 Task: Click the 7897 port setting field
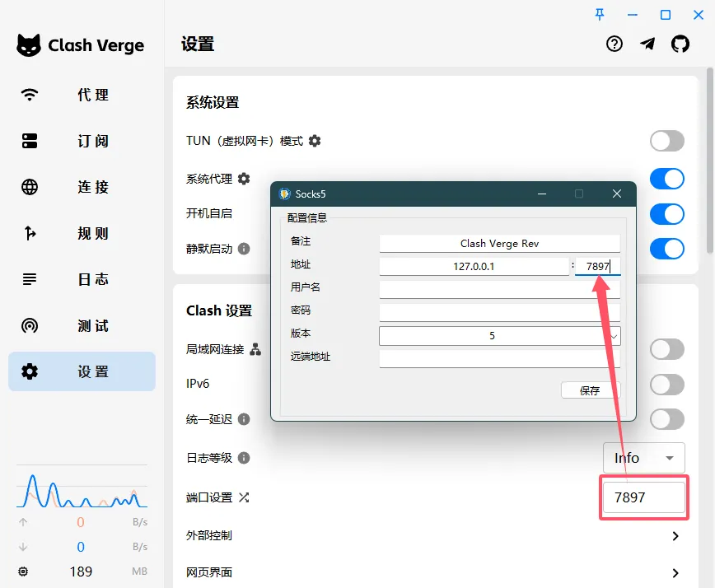pos(644,497)
